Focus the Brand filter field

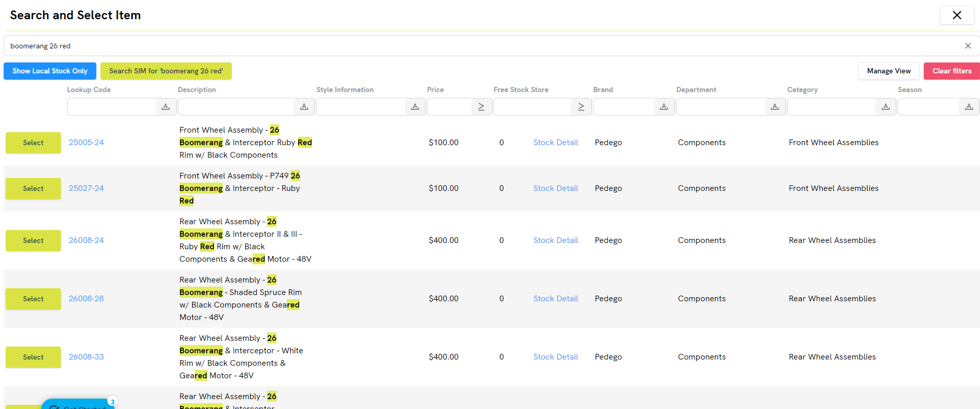coord(624,107)
